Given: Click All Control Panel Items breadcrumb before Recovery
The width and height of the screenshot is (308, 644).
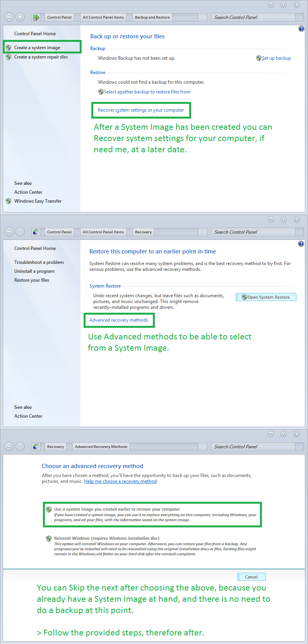Looking at the screenshot, I should [x=103, y=232].
